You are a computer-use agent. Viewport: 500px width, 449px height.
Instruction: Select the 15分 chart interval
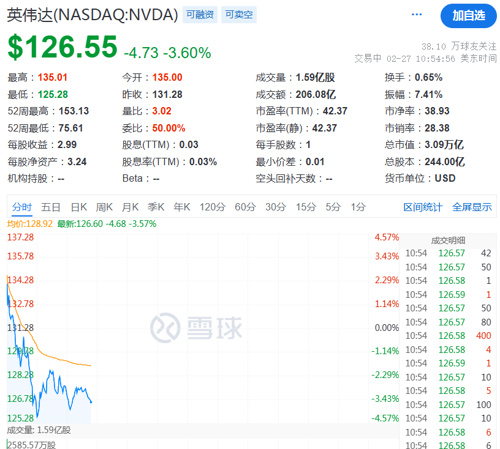tap(306, 207)
